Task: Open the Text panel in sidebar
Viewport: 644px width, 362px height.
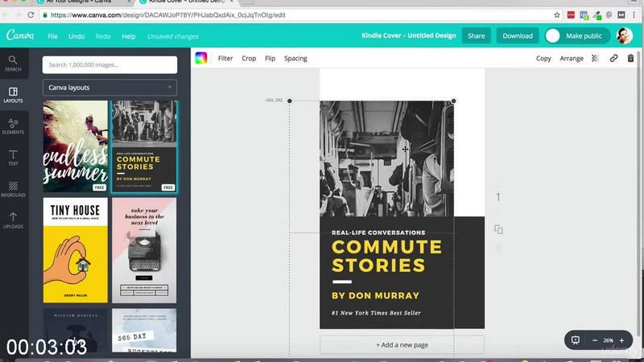Action: tap(13, 158)
